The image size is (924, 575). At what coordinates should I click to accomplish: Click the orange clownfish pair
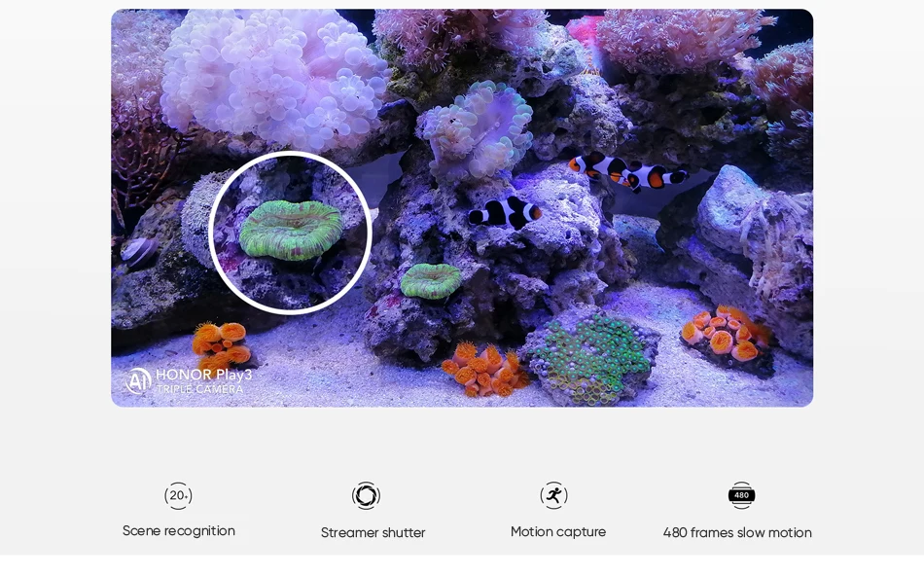point(628,171)
